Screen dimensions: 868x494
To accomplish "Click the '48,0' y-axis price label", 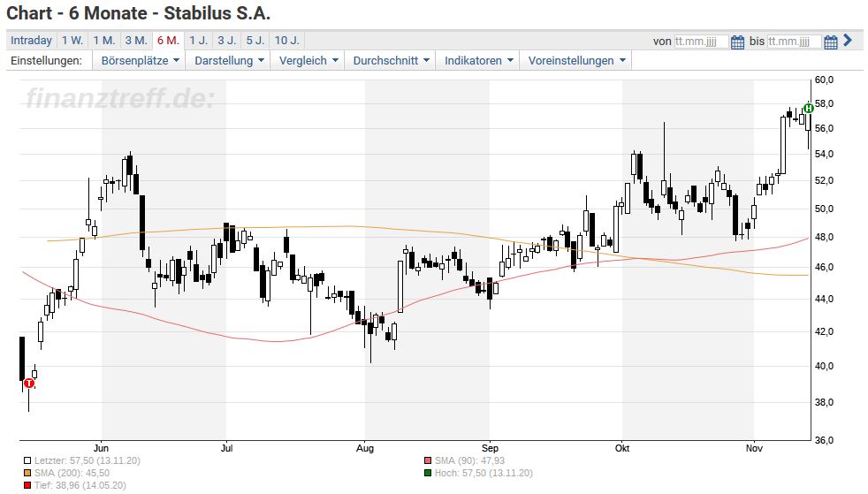I will pyautogui.click(x=824, y=238).
